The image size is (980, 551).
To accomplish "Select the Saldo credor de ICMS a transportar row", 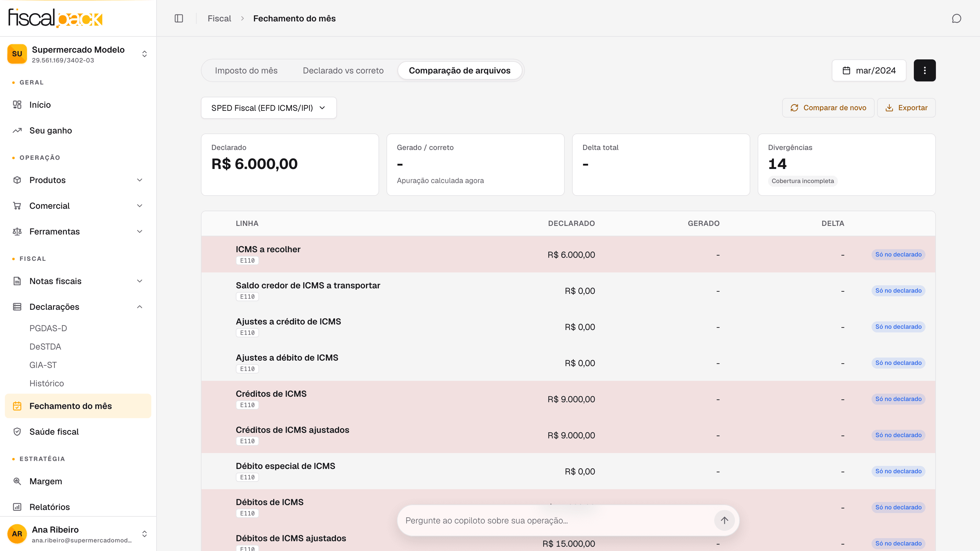I will click(568, 290).
